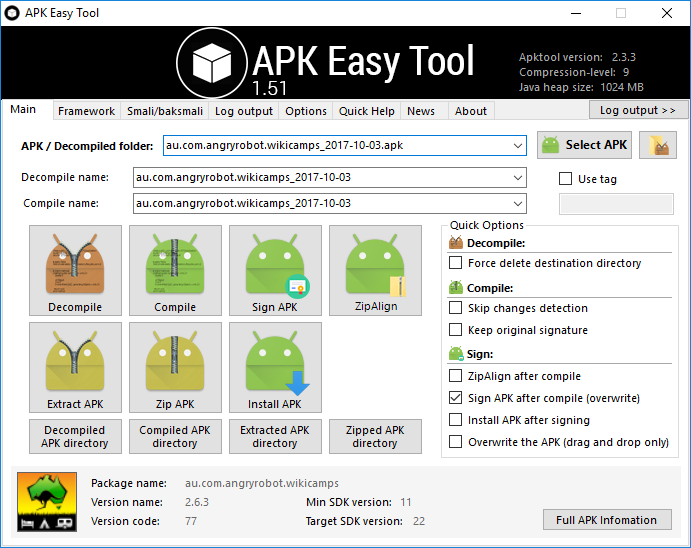Click the disabled tag input field
691x548 pixels.
coord(616,204)
